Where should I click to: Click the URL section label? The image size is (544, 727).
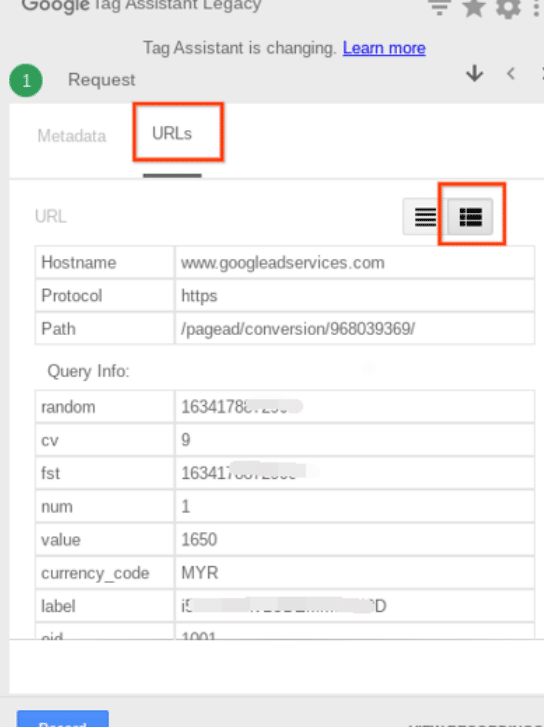point(51,216)
